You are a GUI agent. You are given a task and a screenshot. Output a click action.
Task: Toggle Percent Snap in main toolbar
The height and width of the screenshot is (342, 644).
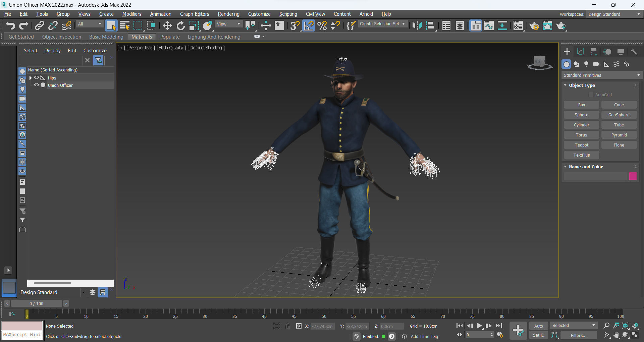[322, 25]
